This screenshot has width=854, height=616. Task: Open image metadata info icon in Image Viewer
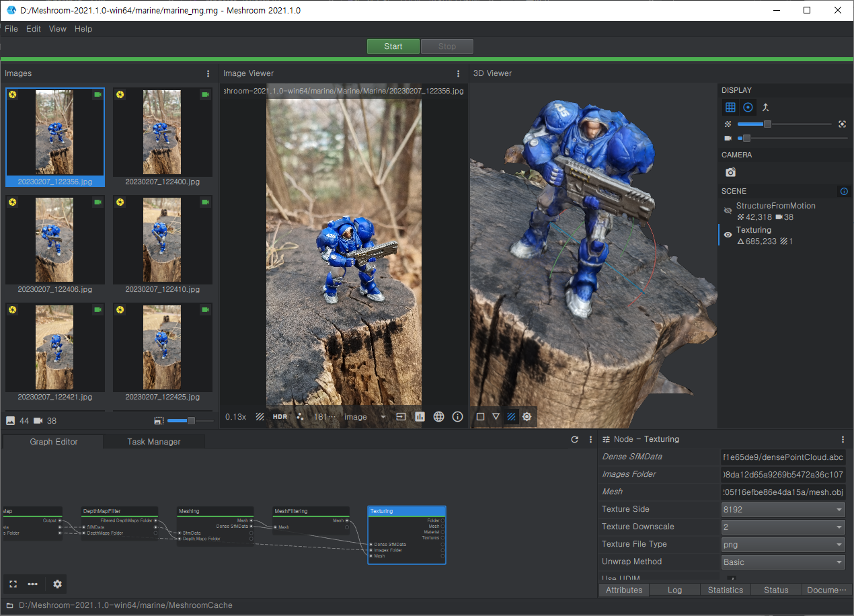point(458,417)
